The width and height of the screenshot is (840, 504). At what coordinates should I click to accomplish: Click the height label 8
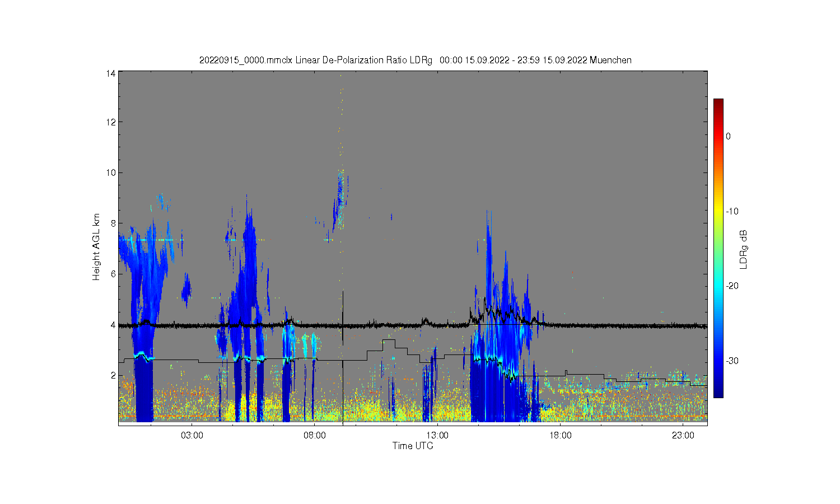tap(113, 223)
